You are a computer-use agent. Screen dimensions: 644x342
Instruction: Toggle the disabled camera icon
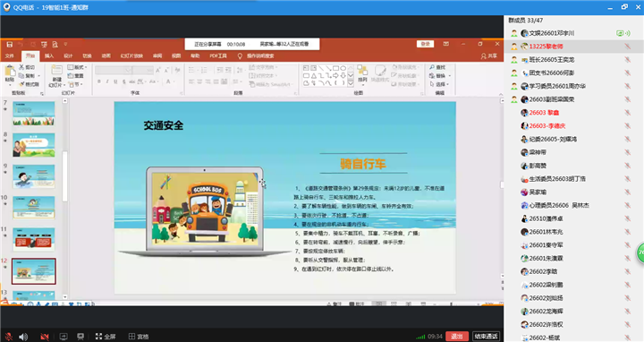[x=45, y=337]
